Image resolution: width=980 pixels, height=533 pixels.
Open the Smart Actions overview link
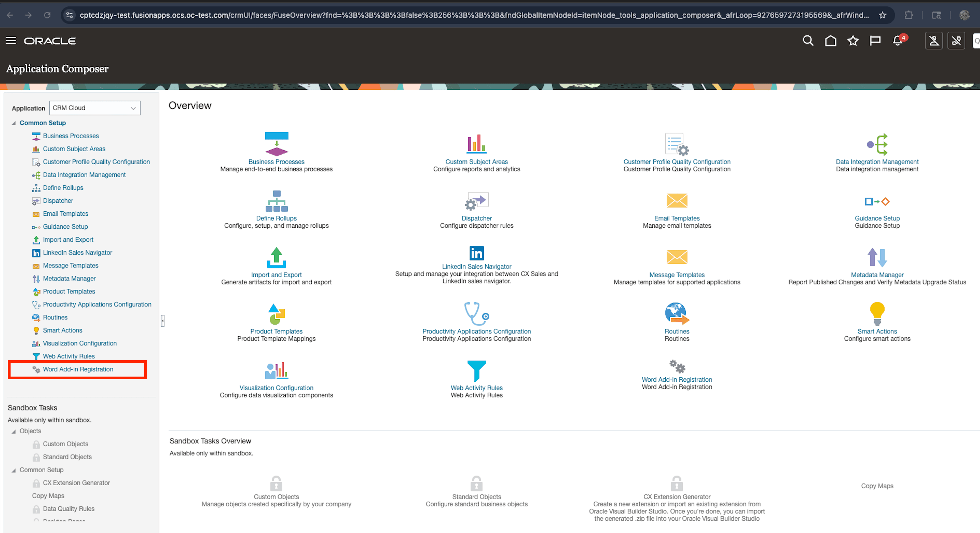point(877,331)
